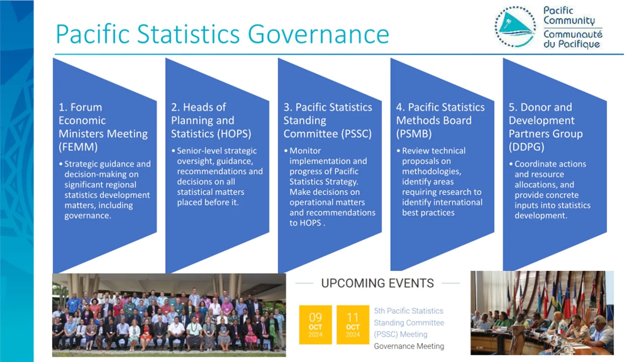Click the UPCOMING EVENTS header
This screenshot has width=644, height=362.
[377, 283]
